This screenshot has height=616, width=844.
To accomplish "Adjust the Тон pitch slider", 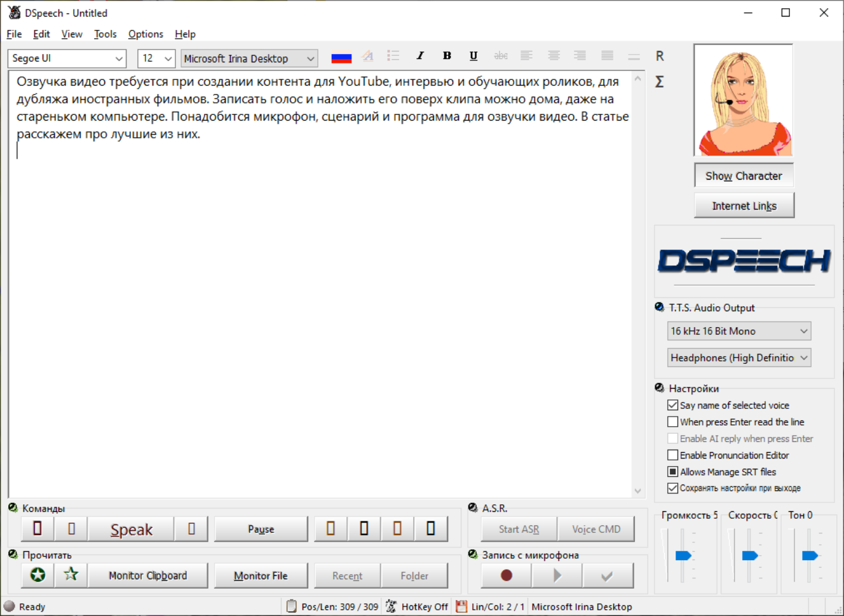I will 810,556.
